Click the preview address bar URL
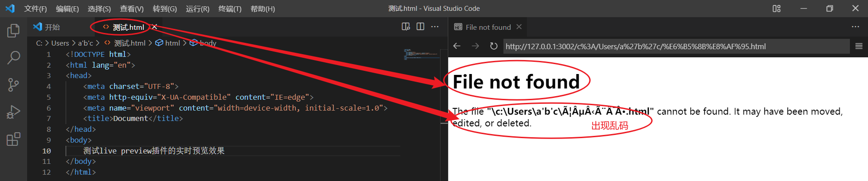This screenshot has width=868, height=181. point(676,46)
